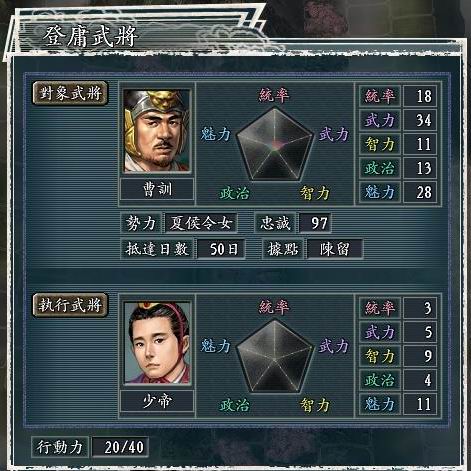
Task: Click the 行動力 value 20/40
Action: click(x=120, y=447)
